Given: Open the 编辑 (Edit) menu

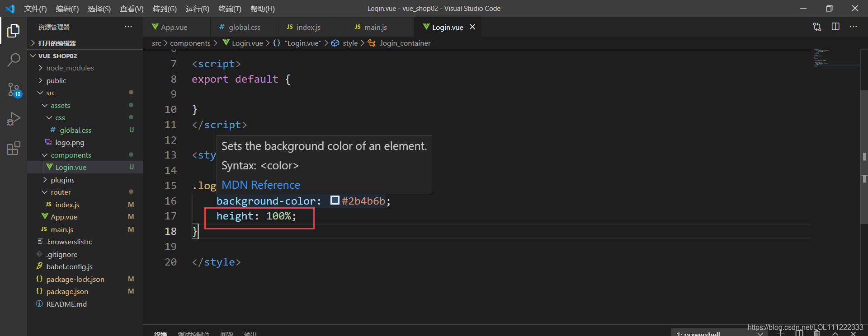Looking at the screenshot, I should click(x=67, y=9).
